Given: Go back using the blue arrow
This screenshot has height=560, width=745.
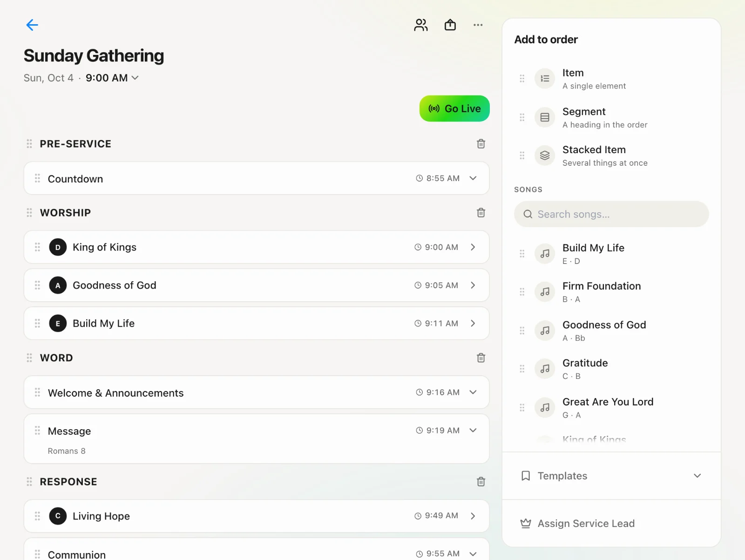Looking at the screenshot, I should click(32, 25).
